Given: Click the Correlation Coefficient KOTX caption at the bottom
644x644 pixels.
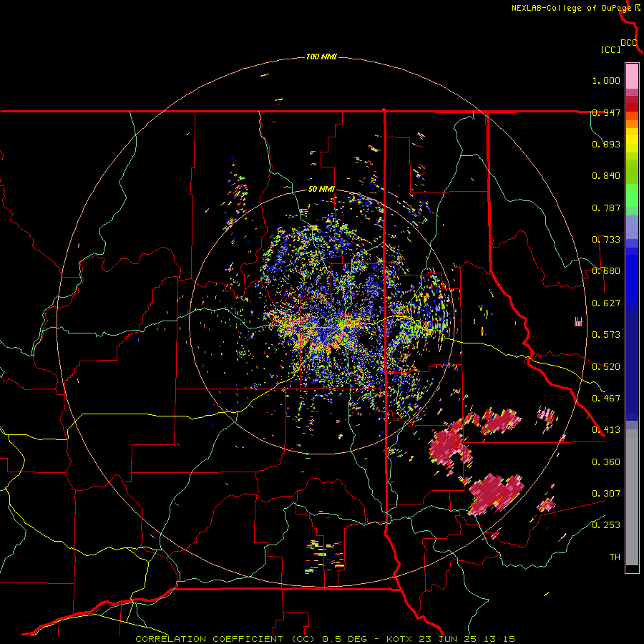Looking at the screenshot, I should 325,639.
